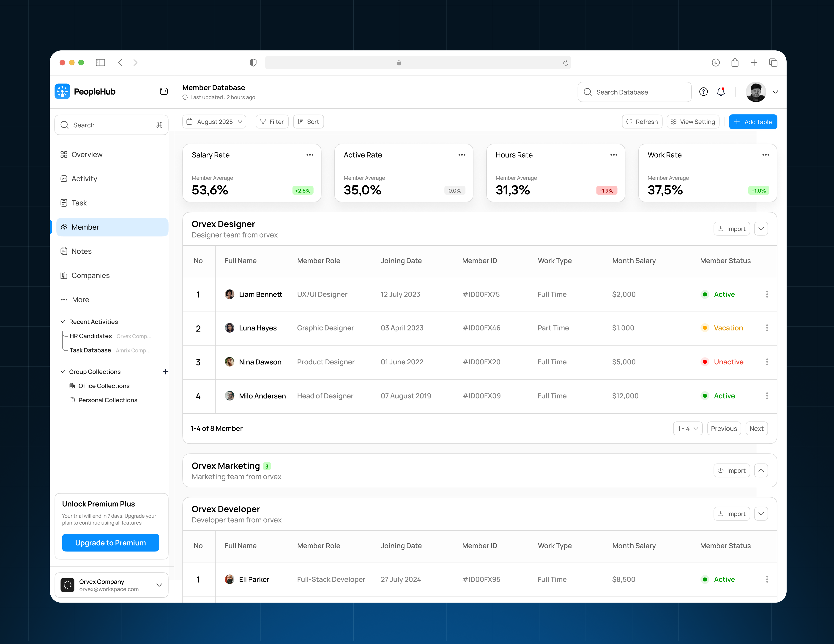834x644 pixels.
Task: Collapse the Orvex Marketing section chevron
Action: [761, 470]
